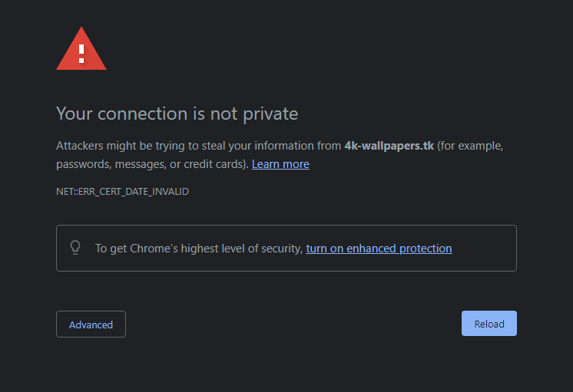Image resolution: width=573 pixels, height=392 pixels.
Task: Click blank area between Advanced and Reload
Action: (292, 324)
